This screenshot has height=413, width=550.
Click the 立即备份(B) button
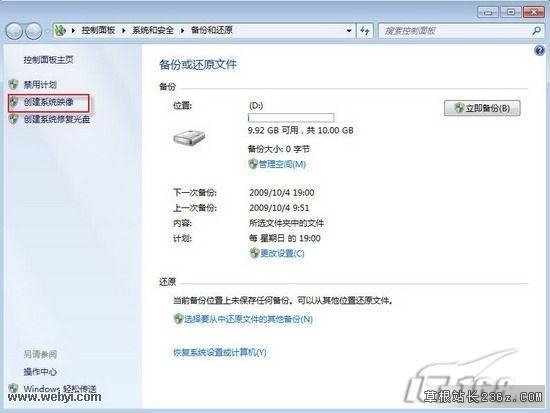(x=482, y=108)
